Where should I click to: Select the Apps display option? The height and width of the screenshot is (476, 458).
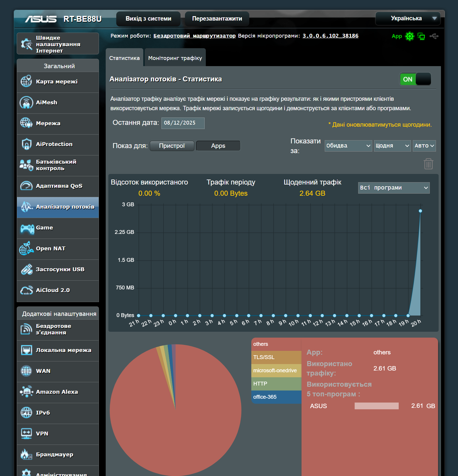pyautogui.click(x=218, y=146)
